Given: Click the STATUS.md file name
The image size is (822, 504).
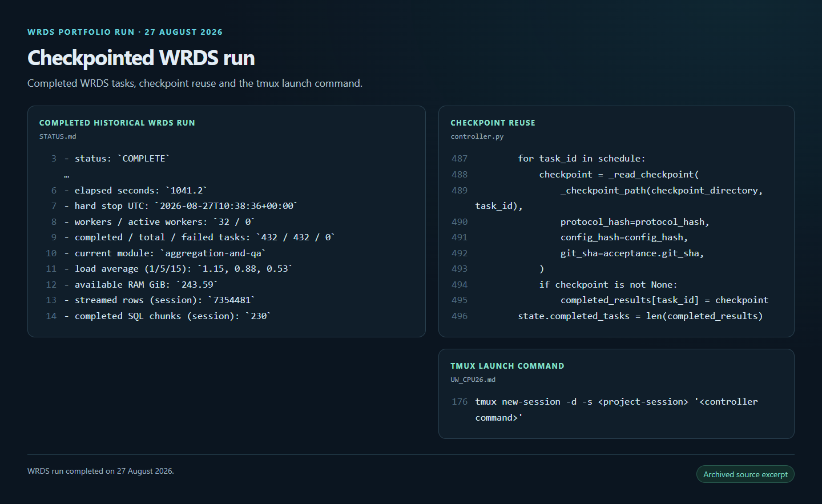Looking at the screenshot, I should coord(58,136).
